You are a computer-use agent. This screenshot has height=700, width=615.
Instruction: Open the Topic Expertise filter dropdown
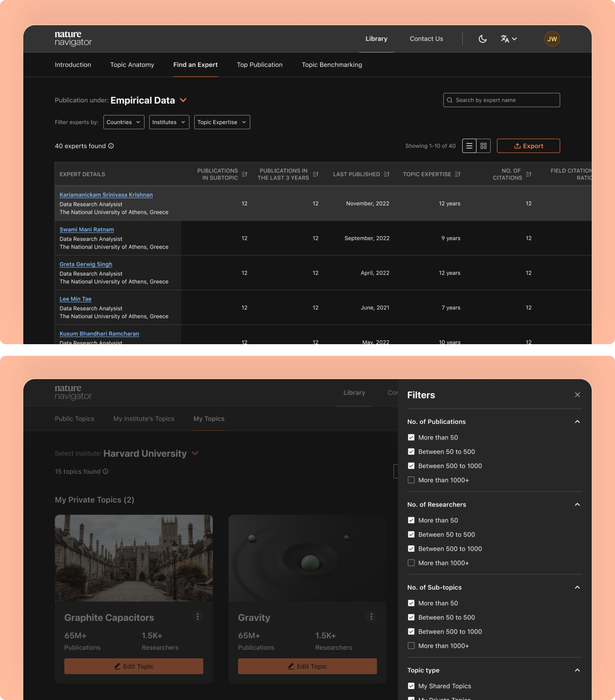coord(222,122)
